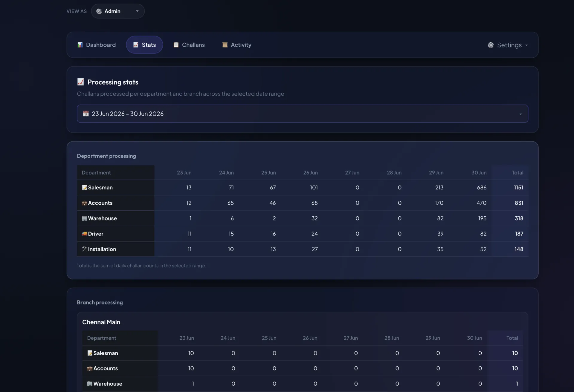Click the Branch processing section title
Viewport: 574px width, 392px height.
(x=100, y=302)
